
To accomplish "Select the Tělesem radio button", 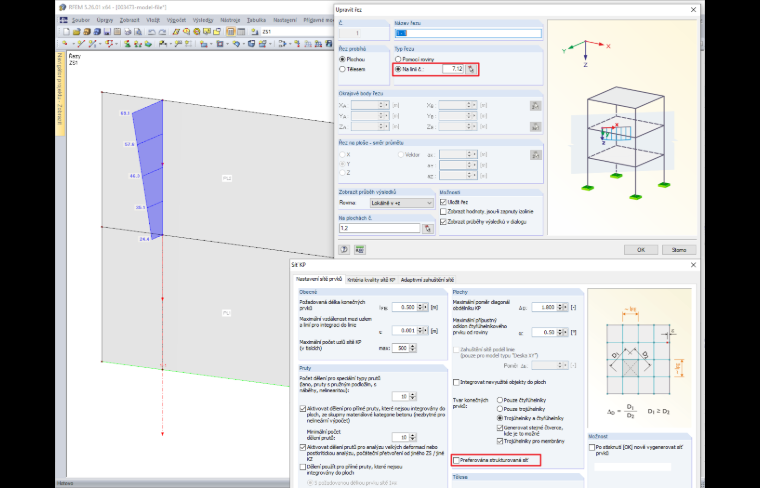I will 343,69.
